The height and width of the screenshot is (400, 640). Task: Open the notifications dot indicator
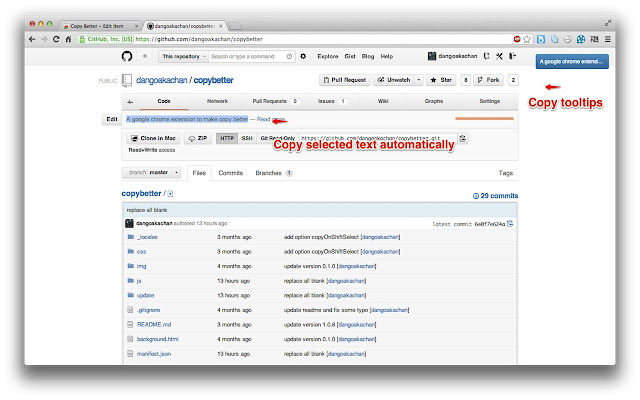[145, 56]
